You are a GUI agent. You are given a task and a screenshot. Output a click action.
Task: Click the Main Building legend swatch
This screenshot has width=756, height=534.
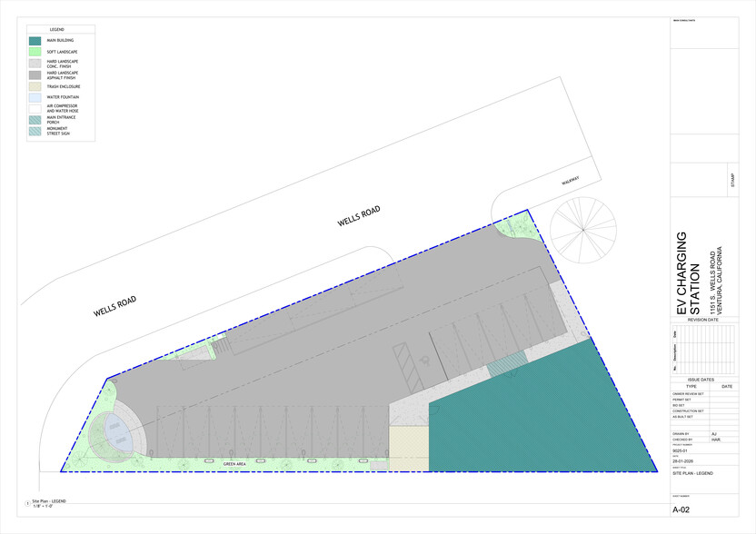click(35, 41)
